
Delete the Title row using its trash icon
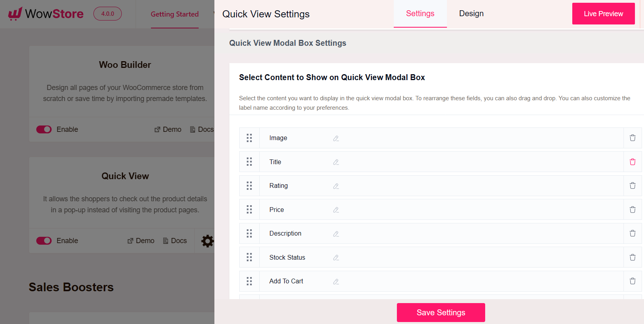633,162
